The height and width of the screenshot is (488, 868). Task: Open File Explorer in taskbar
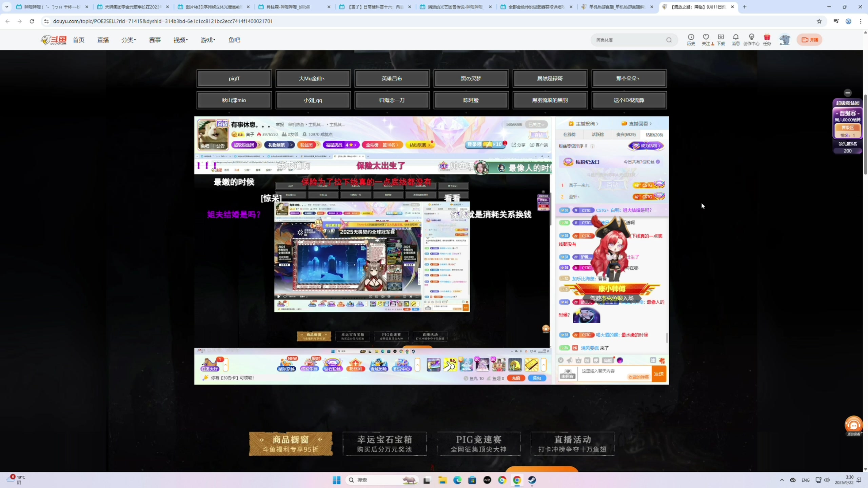pos(442,480)
